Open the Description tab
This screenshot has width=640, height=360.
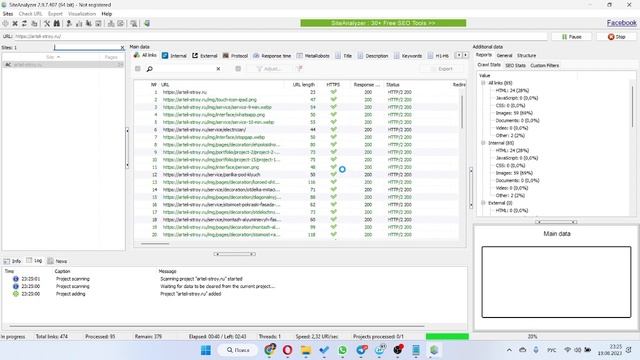[x=373, y=56]
